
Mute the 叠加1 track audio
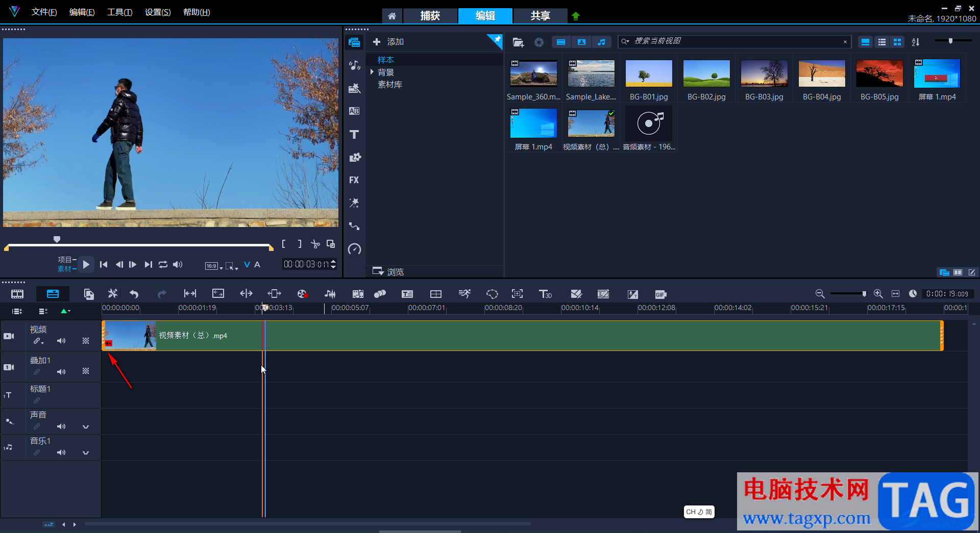(x=61, y=372)
